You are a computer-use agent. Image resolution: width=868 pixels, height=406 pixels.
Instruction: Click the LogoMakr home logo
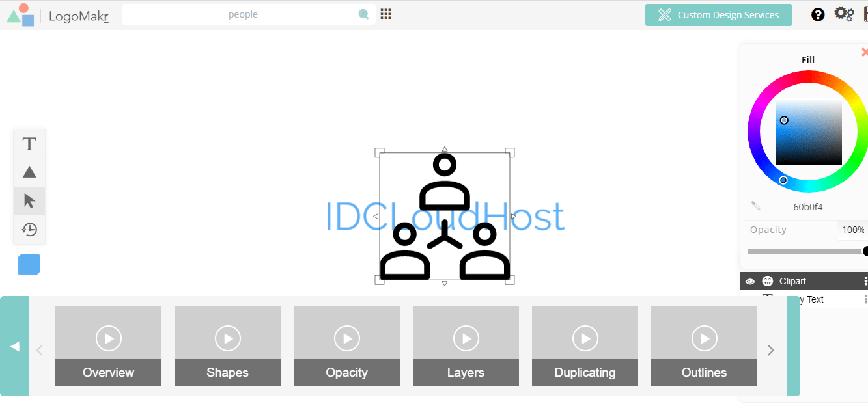(x=57, y=15)
